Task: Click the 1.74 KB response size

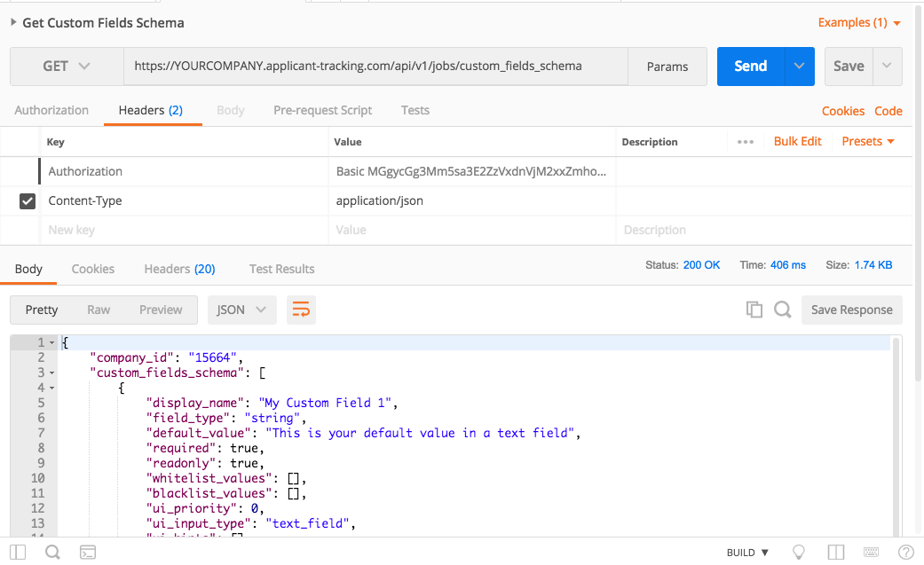Action: point(873,265)
